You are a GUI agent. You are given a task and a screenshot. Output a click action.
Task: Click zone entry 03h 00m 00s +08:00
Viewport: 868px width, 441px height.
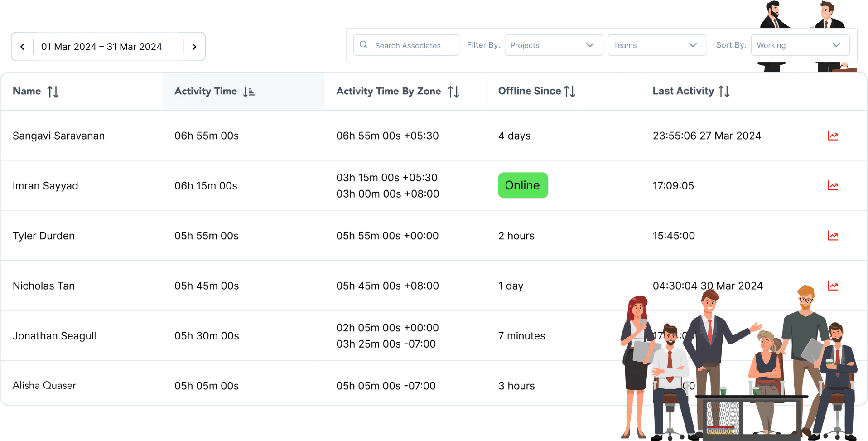[x=388, y=194]
